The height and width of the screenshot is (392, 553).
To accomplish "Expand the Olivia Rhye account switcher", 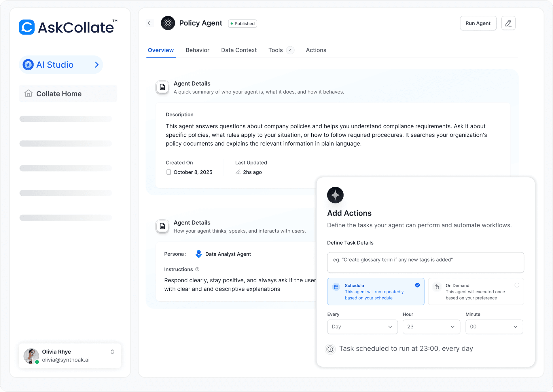I will 112,352.
